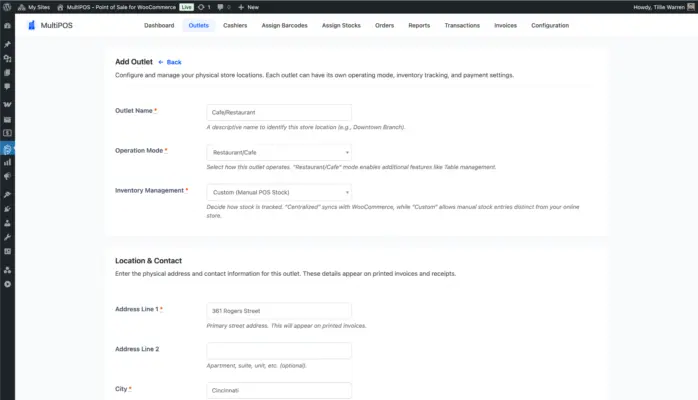The width and height of the screenshot is (698, 400).
Task: Open Comments sidebar icon
Action: (7, 87)
